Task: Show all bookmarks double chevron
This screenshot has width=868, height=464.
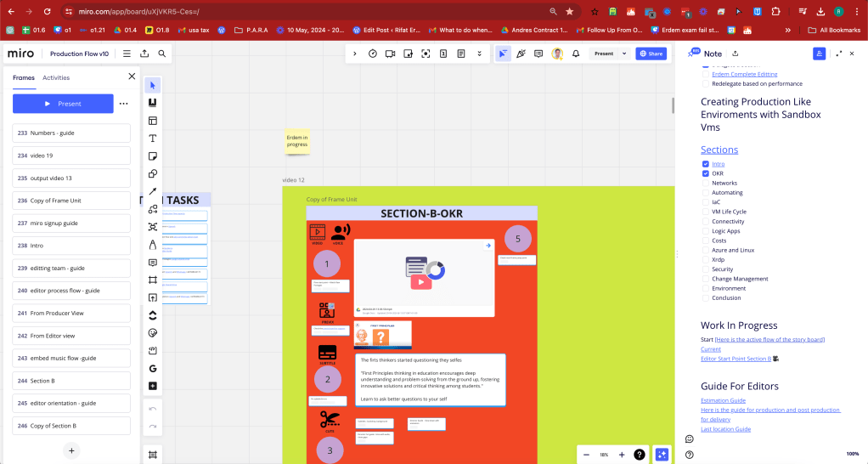Action: [x=787, y=30]
